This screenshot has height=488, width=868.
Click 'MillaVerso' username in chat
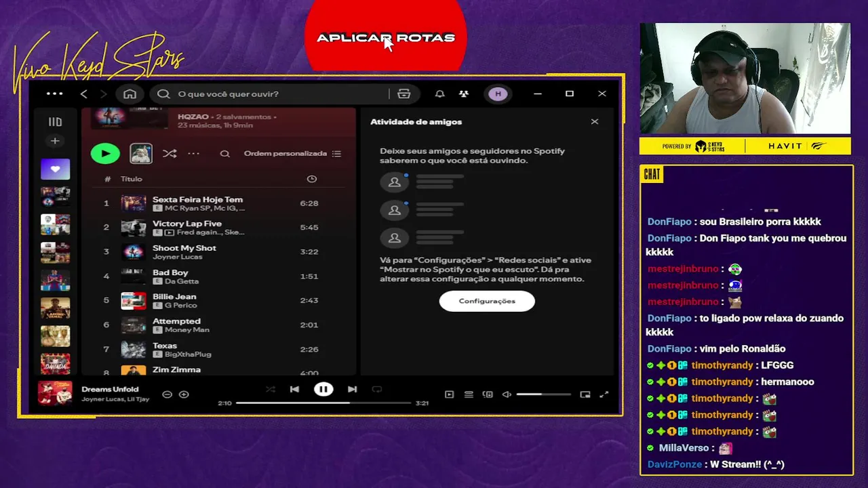[x=684, y=448]
